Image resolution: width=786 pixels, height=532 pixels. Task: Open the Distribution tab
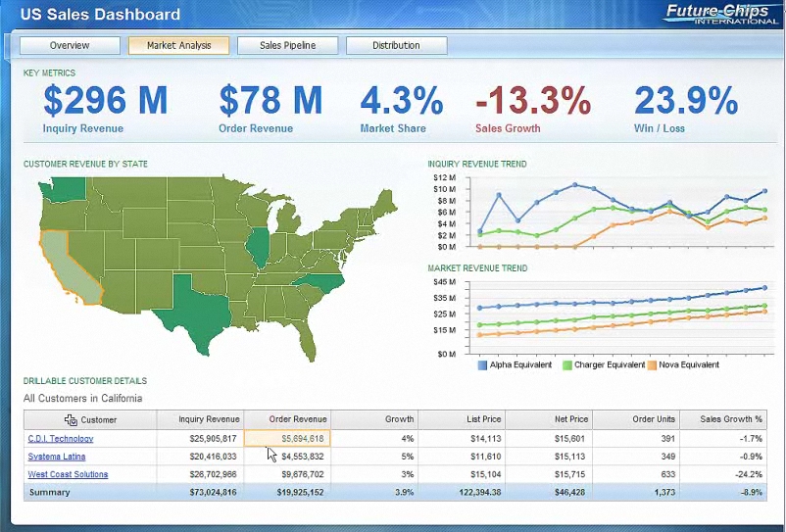(396, 45)
